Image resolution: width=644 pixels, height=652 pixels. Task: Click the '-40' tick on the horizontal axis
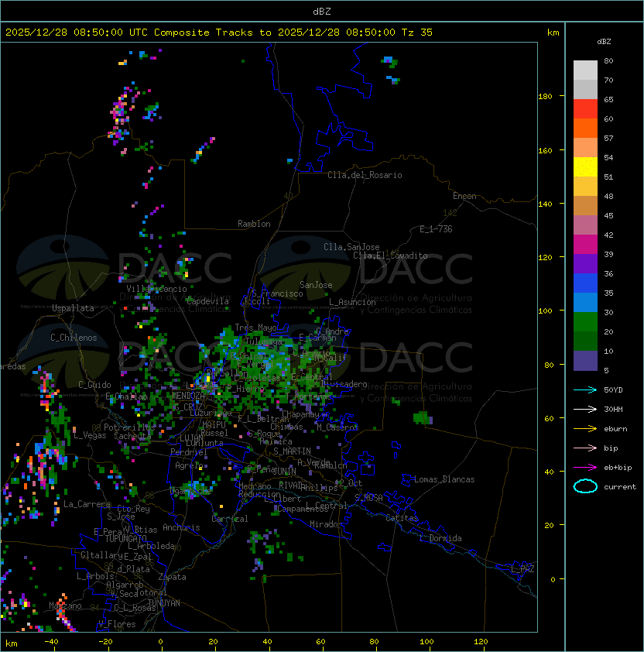51,642
